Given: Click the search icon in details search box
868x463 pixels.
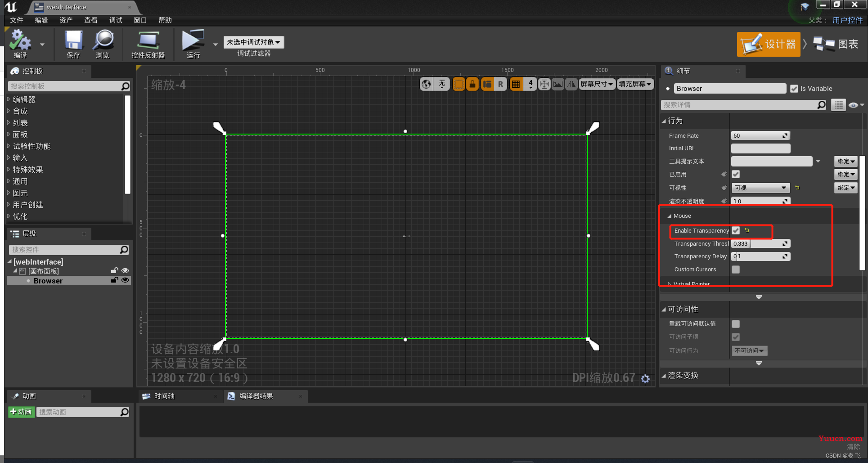Looking at the screenshot, I should pos(821,105).
